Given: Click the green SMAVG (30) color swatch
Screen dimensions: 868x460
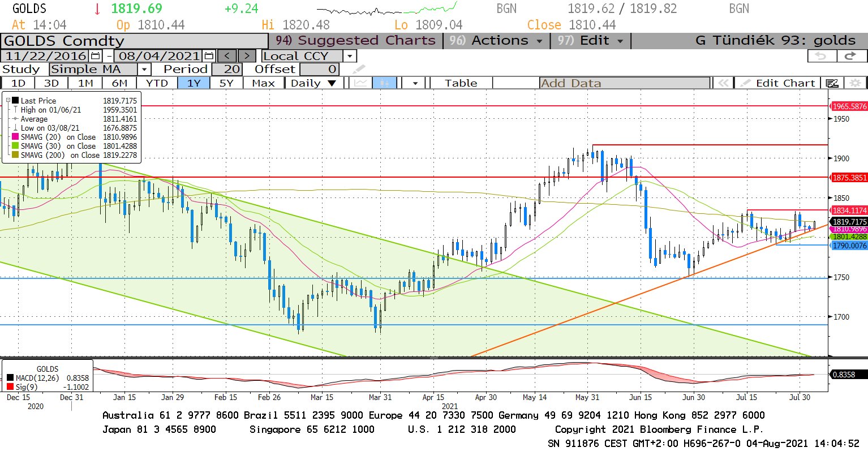Looking at the screenshot, I should pos(16,146).
